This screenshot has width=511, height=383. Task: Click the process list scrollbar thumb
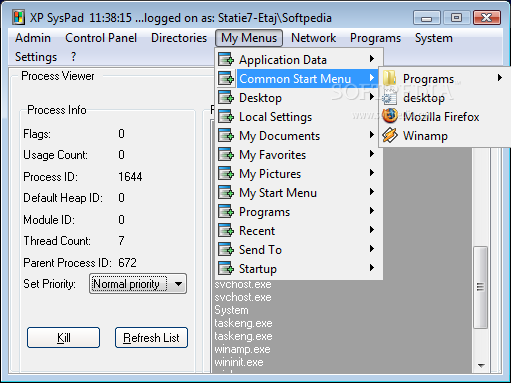click(480, 287)
